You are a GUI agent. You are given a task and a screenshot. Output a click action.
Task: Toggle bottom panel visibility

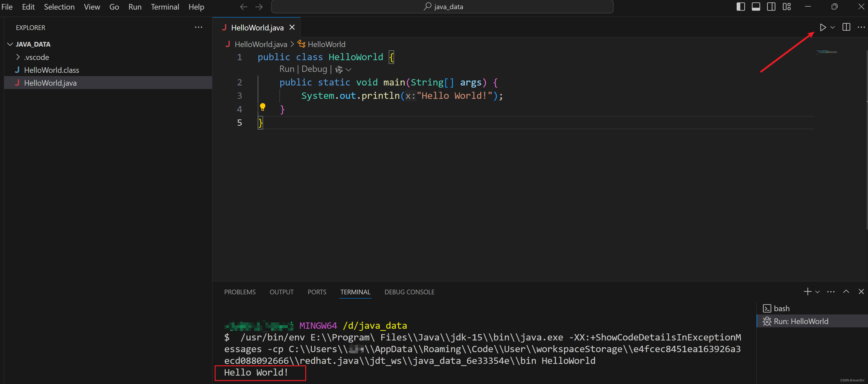pos(756,7)
